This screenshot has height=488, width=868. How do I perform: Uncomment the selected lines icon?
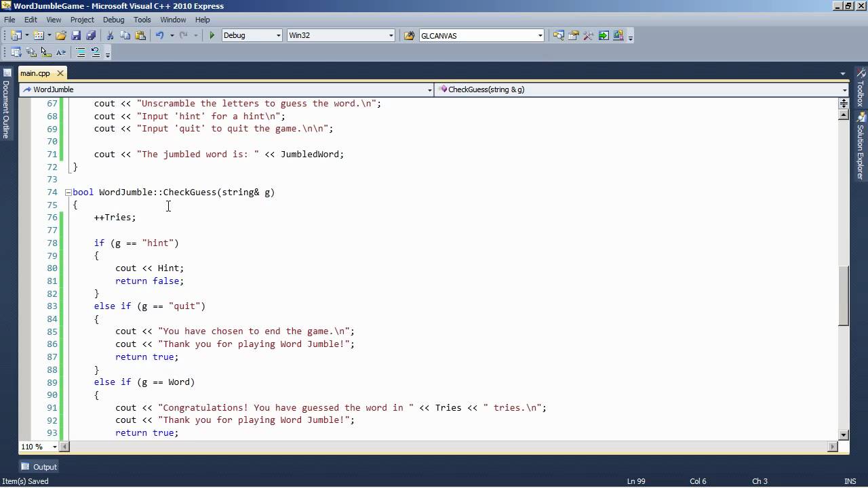96,52
